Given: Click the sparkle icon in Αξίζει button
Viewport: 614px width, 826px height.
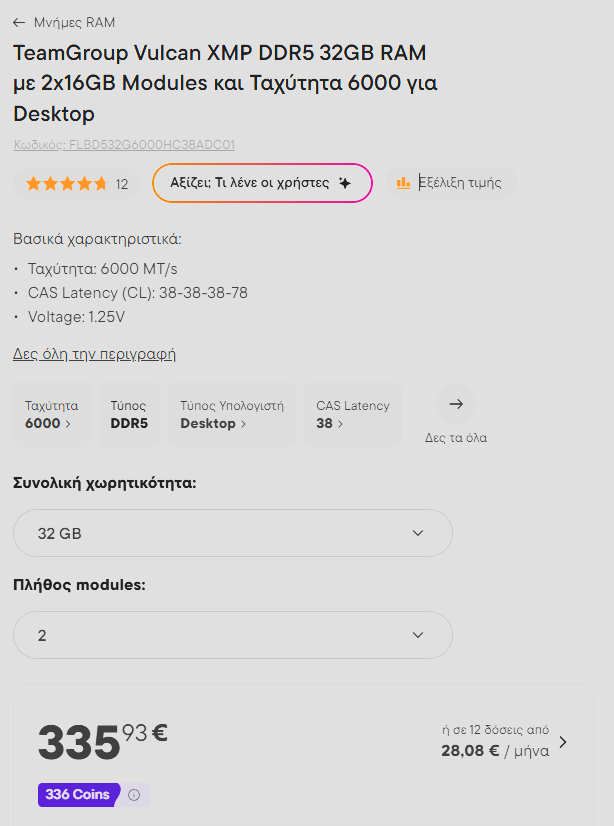Looking at the screenshot, I should (345, 183).
